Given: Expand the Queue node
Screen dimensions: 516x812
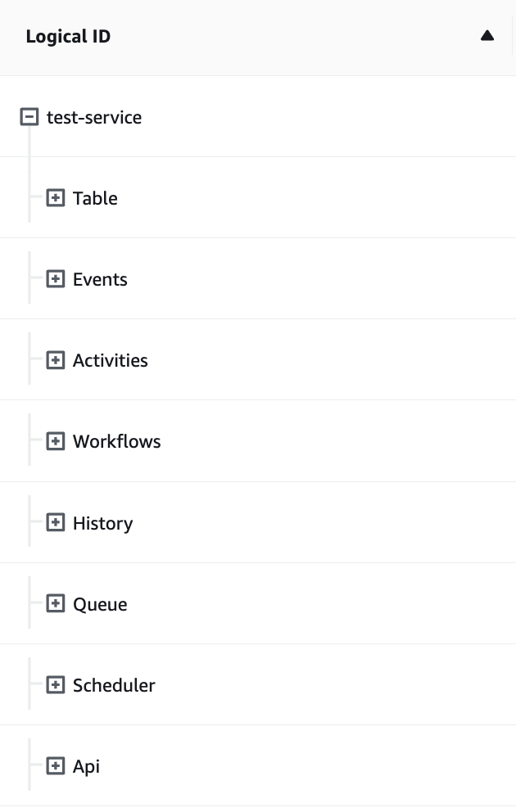Looking at the screenshot, I should [55, 604].
